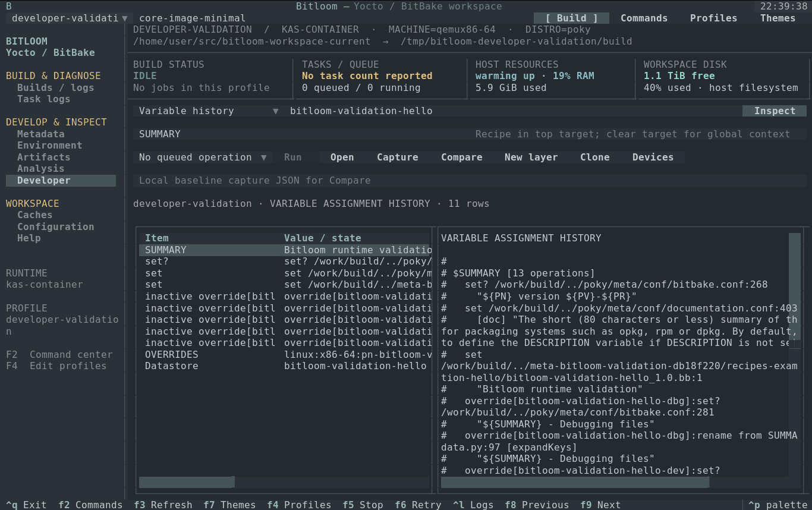Select the SUMMARY row in the table
Image resolution: width=812 pixels, height=510 pixels.
(284, 250)
